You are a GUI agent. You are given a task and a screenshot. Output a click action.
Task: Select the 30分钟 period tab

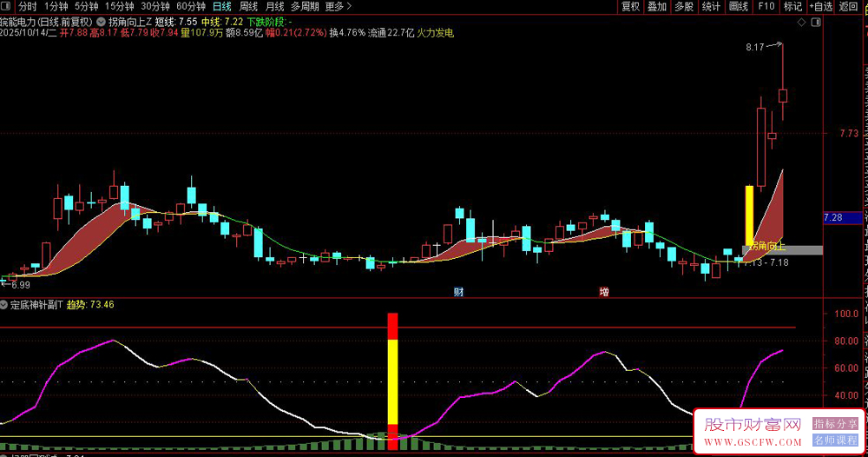[x=155, y=7]
